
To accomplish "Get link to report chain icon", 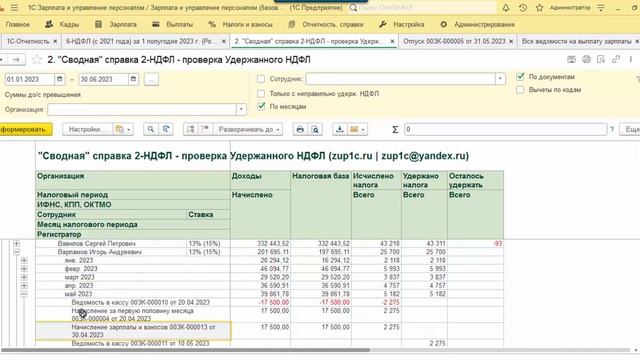I will (616, 60).
